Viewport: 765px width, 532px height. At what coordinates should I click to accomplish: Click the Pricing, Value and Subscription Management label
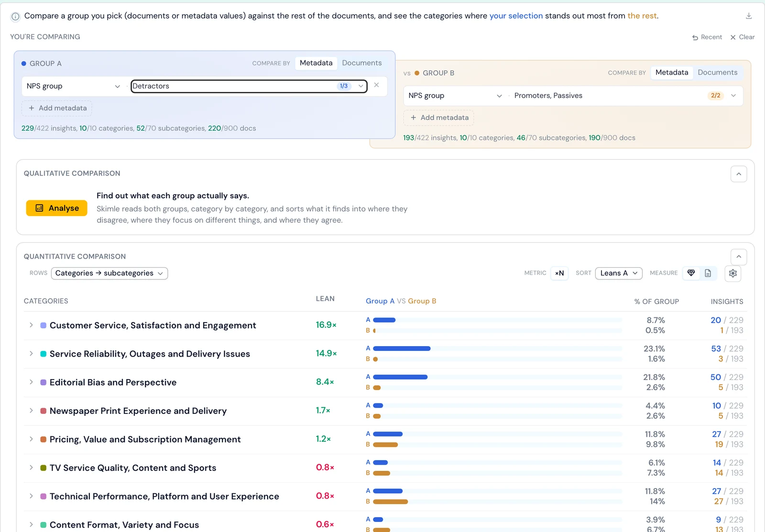coord(145,439)
